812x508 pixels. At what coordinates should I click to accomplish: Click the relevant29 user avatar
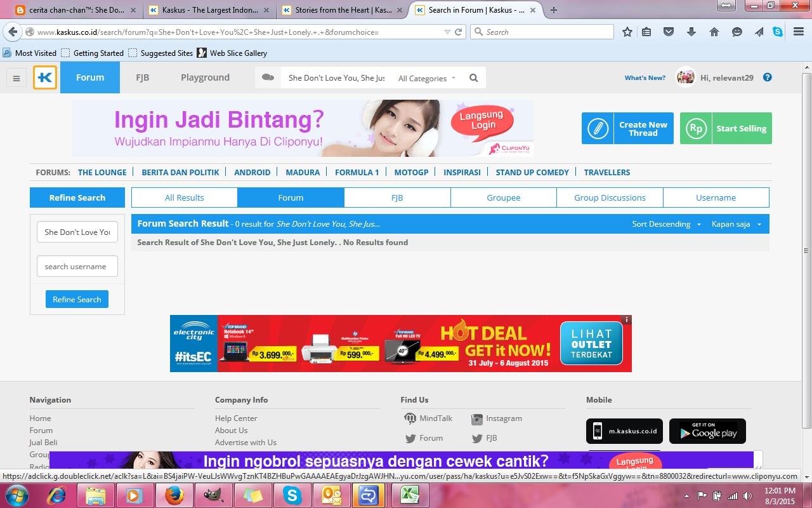pos(686,77)
